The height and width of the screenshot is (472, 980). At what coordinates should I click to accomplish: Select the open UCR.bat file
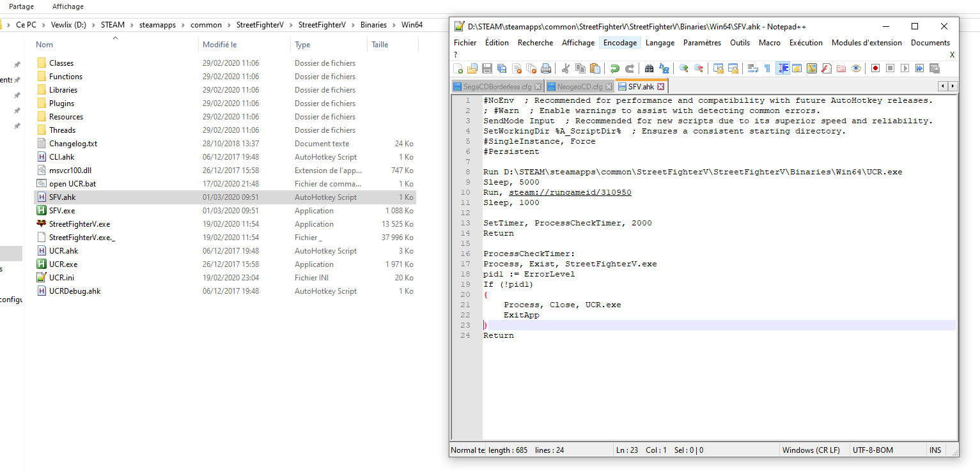pyautogui.click(x=225, y=184)
